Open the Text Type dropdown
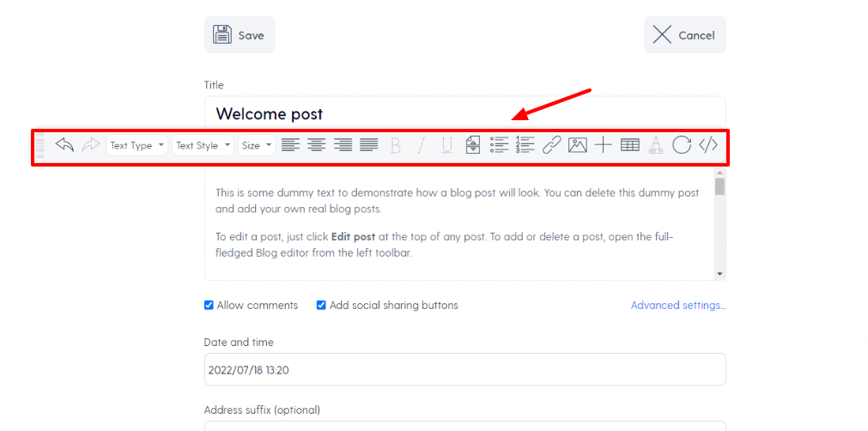868x431 pixels. (x=137, y=145)
